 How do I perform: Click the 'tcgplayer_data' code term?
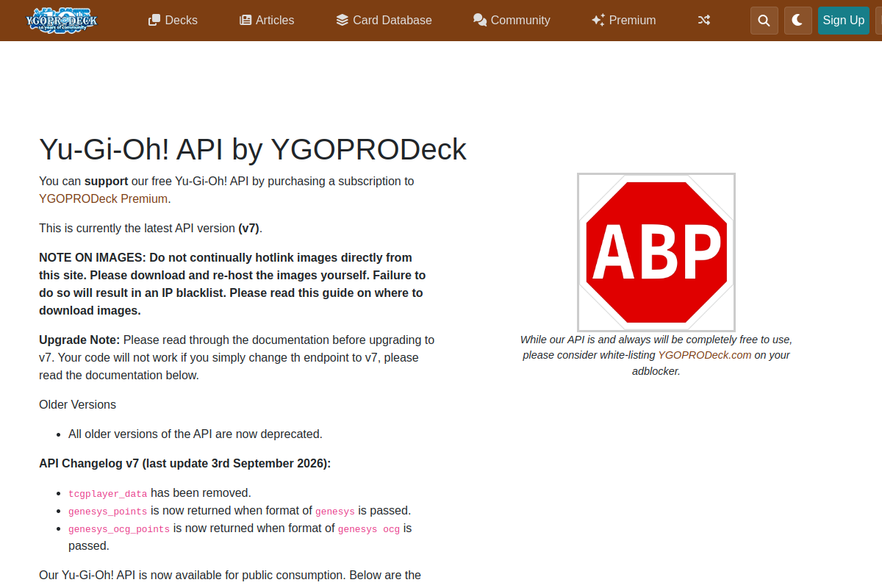point(108,493)
